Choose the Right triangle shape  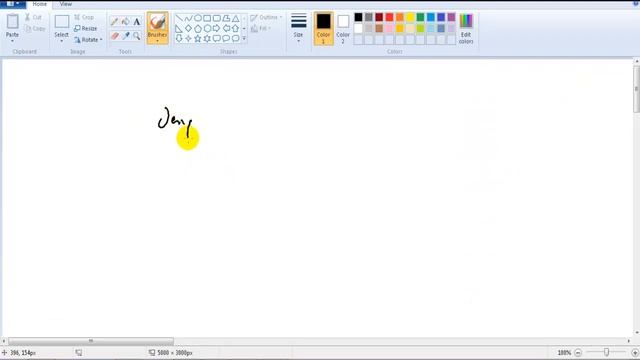[x=179, y=29]
